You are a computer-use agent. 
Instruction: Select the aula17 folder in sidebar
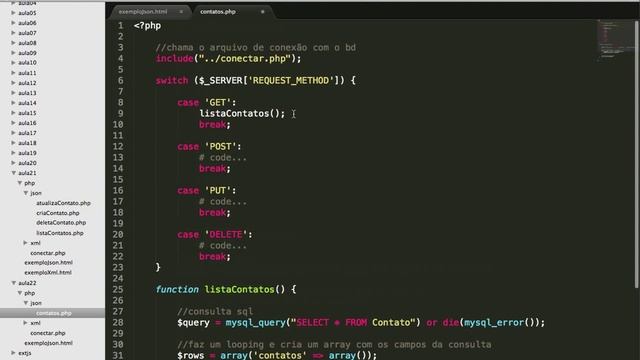[x=27, y=133]
